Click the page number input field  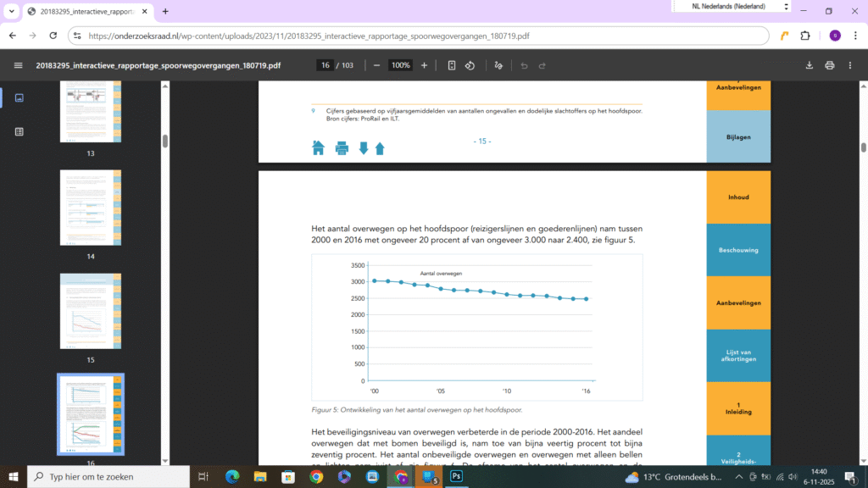coord(324,65)
